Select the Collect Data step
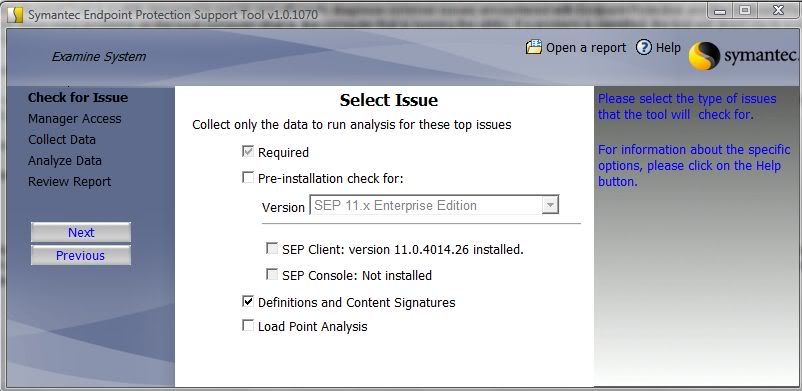The height and width of the screenshot is (391, 802). [62, 140]
